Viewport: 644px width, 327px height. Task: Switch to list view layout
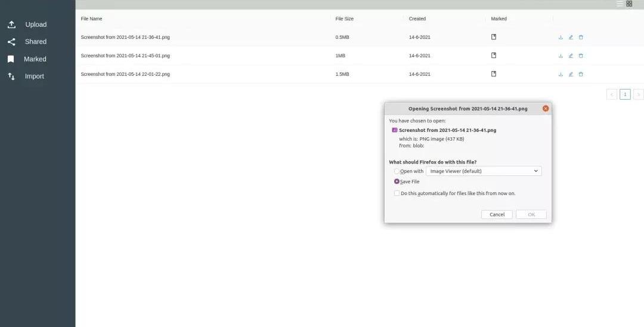620,4
